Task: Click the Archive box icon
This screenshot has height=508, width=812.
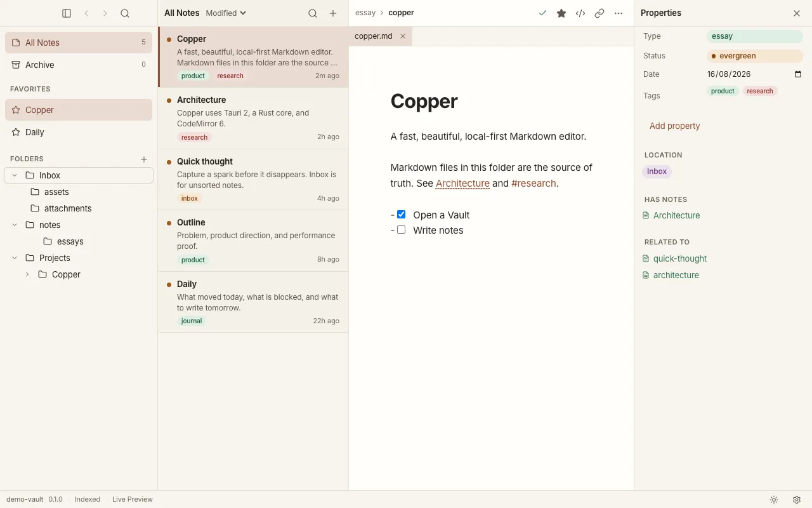Action: pos(16,65)
